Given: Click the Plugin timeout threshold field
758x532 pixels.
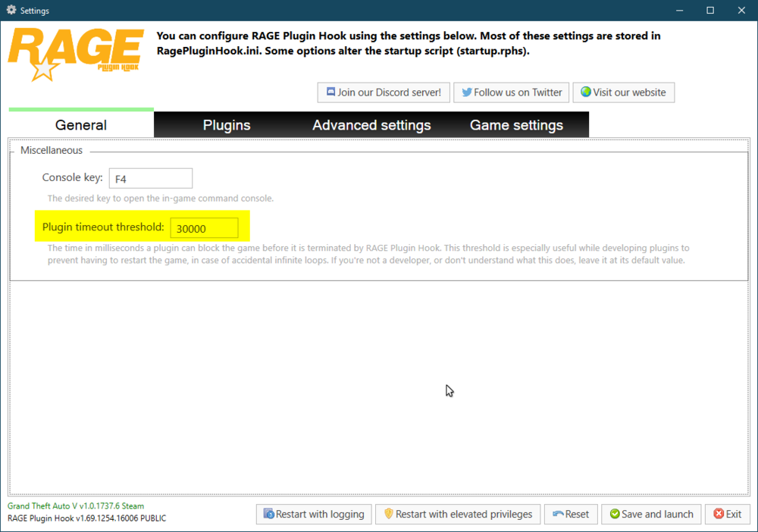Looking at the screenshot, I should (x=204, y=227).
